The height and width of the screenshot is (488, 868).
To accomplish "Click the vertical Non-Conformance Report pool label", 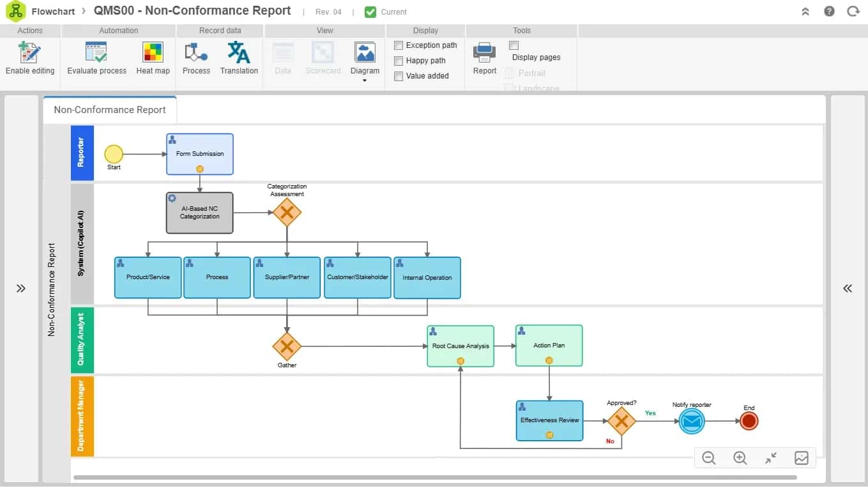I will coord(52,289).
